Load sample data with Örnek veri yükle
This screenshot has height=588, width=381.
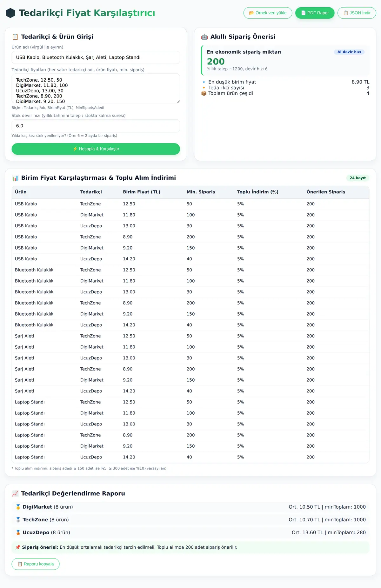point(268,13)
